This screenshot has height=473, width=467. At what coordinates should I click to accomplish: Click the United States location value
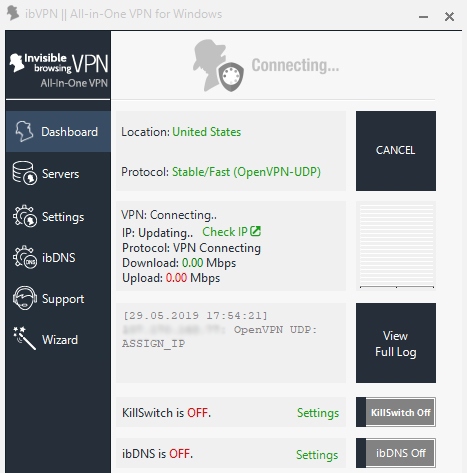(x=207, y=132)
